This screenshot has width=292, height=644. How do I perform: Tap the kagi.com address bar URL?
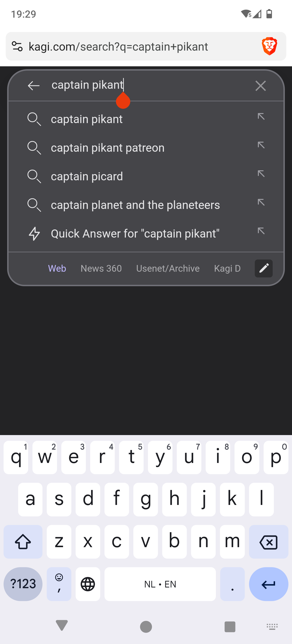[118, 47]
